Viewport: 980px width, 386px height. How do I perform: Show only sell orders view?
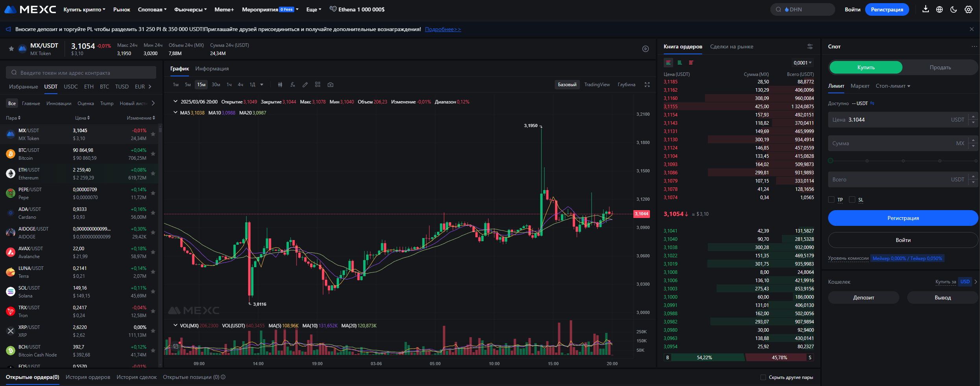click(x=691, y=63)
